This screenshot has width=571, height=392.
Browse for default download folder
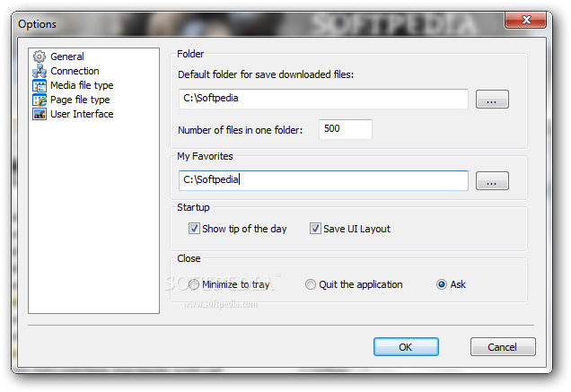pyautogui.click(x=492, y=100)
